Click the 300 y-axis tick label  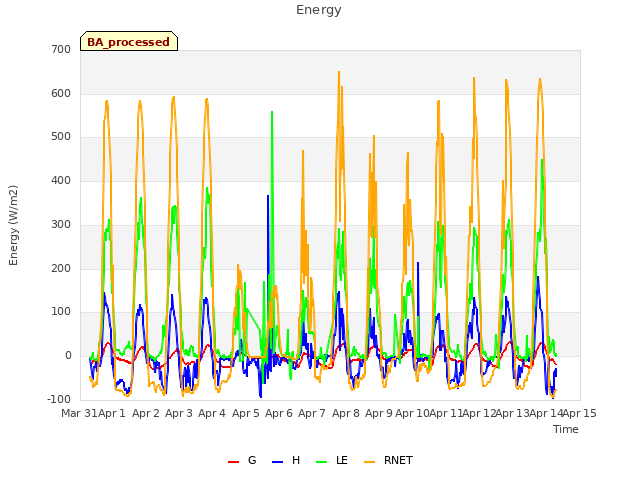61,224
